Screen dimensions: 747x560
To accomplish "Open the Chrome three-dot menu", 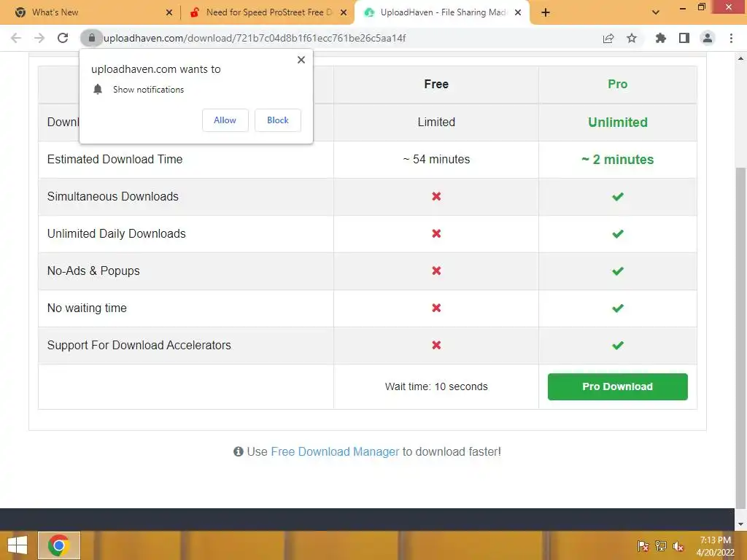I will (x=731, y=38).
